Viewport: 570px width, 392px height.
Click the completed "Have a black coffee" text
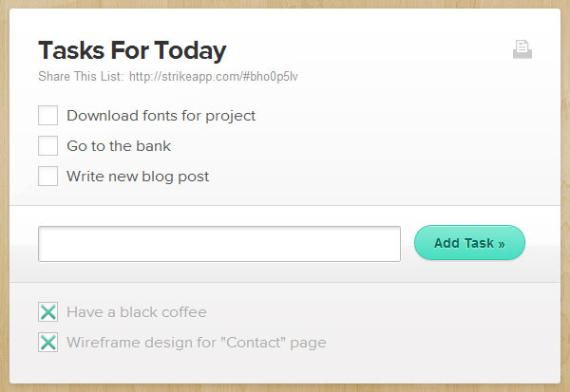click(137, 312)
